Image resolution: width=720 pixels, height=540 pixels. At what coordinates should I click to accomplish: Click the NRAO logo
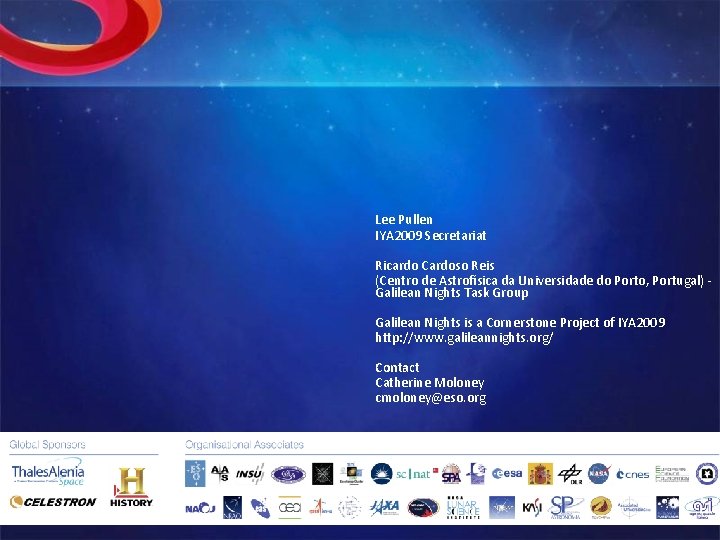(232, 507)
